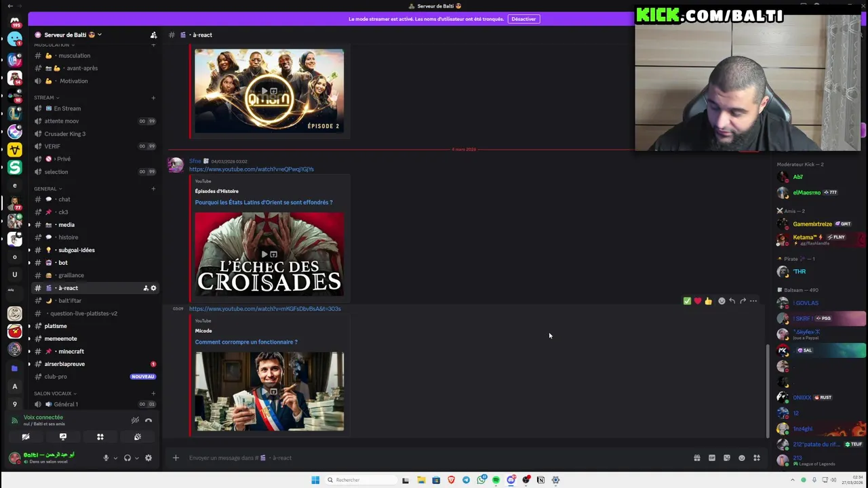868x488 pixels.
Task: Open the minecraft text channel
Action: coord(95,351)
